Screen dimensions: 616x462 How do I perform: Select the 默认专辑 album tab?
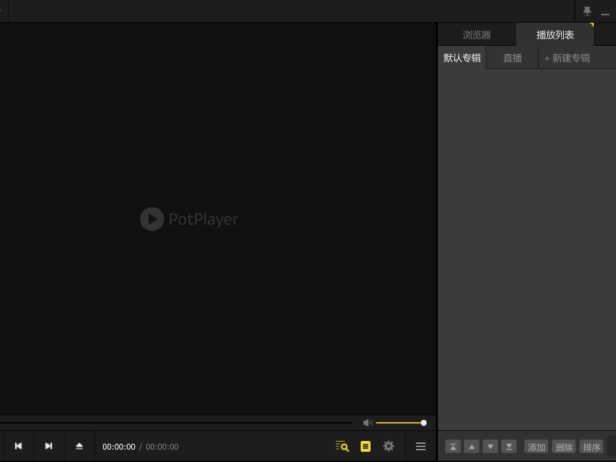(x=462, y=58)
